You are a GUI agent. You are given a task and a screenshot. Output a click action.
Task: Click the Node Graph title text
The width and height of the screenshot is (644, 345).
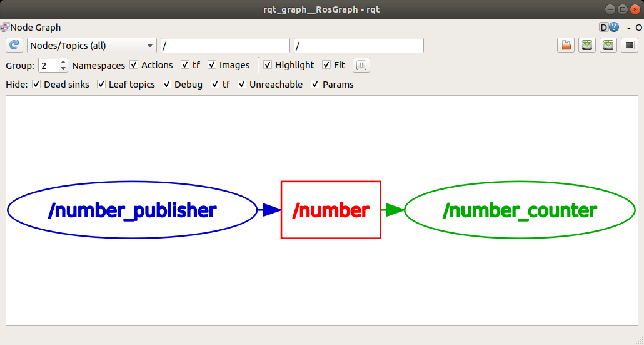pos(35,28)
